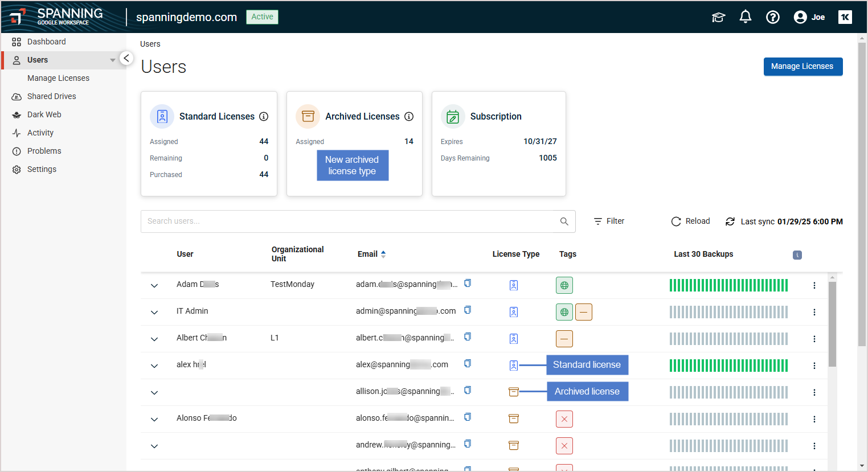Click Alonso's red X tag
Screen dimensions: 868x472
click(x=564, y=419)
